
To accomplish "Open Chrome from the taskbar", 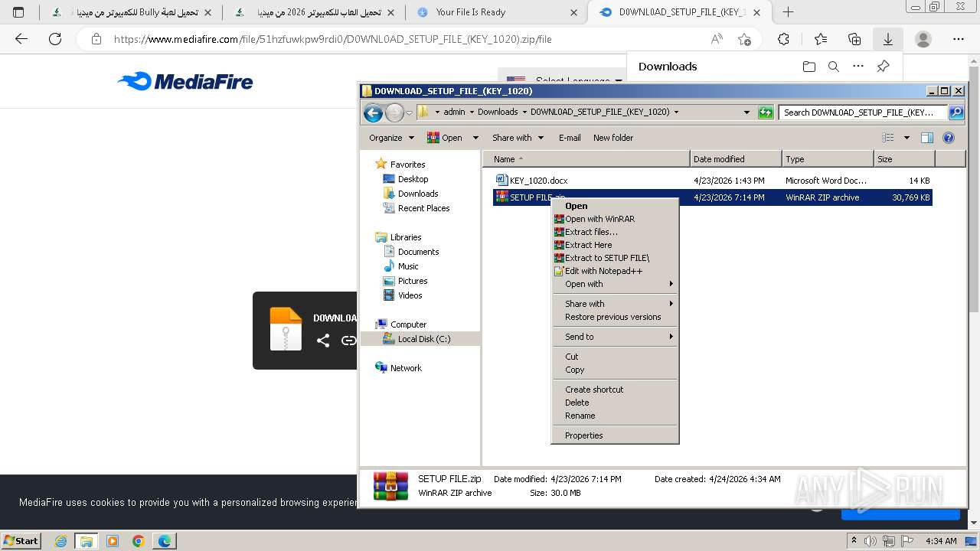I will pos(139,541).
